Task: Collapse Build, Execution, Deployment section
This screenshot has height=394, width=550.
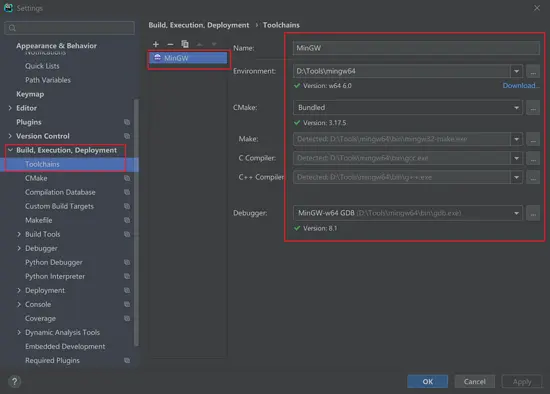Action: (10, 150)
